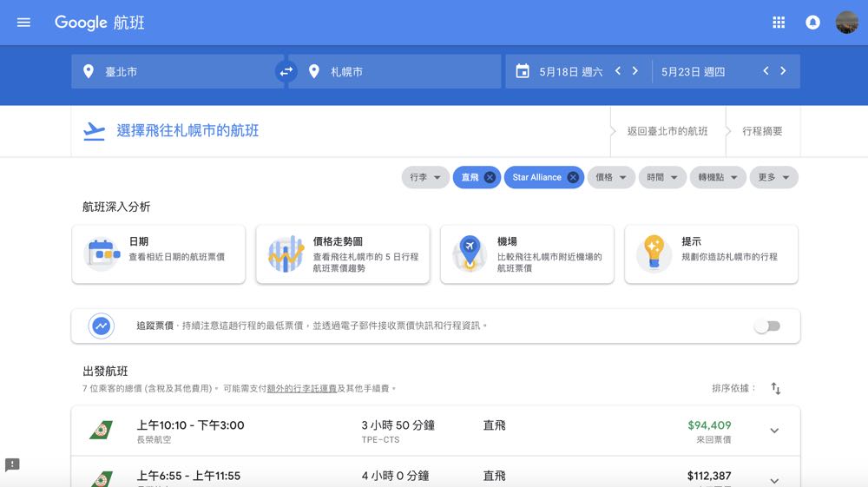
Task: Edit the destination field 札幌市
Action: coord(395,71)
